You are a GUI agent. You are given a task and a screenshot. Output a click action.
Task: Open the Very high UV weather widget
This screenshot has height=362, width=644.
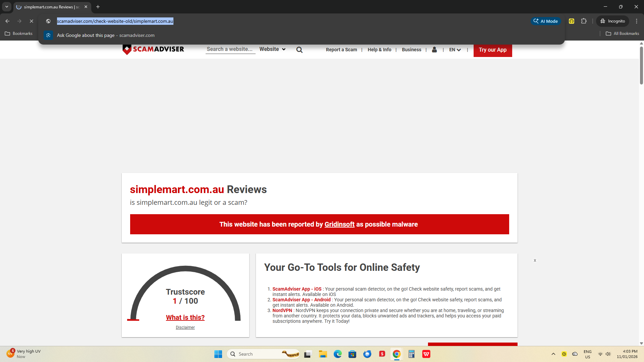(x=23, y=354)
